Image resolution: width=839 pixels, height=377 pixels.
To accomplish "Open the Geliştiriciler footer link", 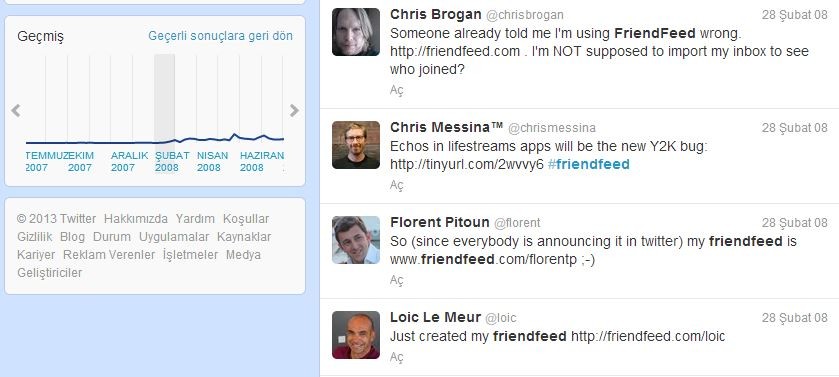I will click(50, 273).
